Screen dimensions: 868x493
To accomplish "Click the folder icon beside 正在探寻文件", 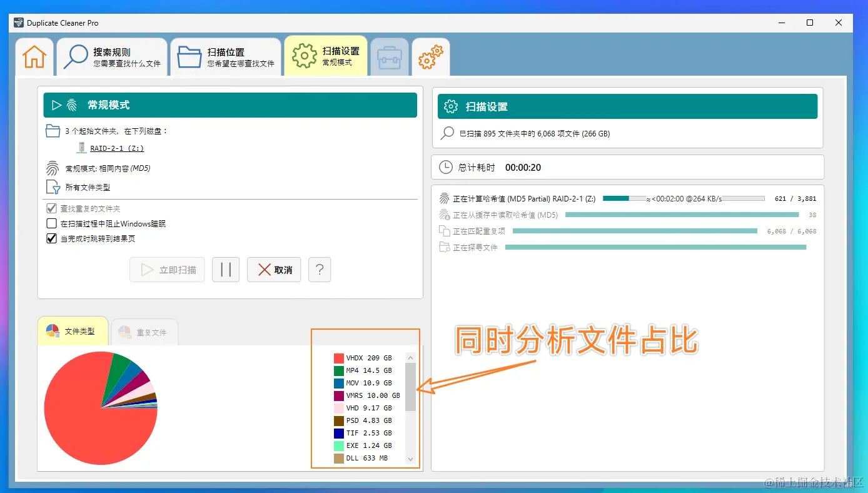I will coord(445,247).
